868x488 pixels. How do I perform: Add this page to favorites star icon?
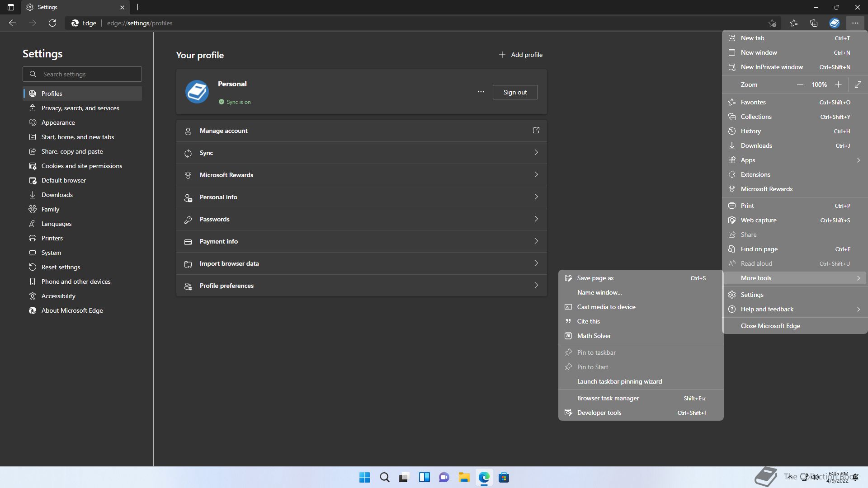coord(772,23)
